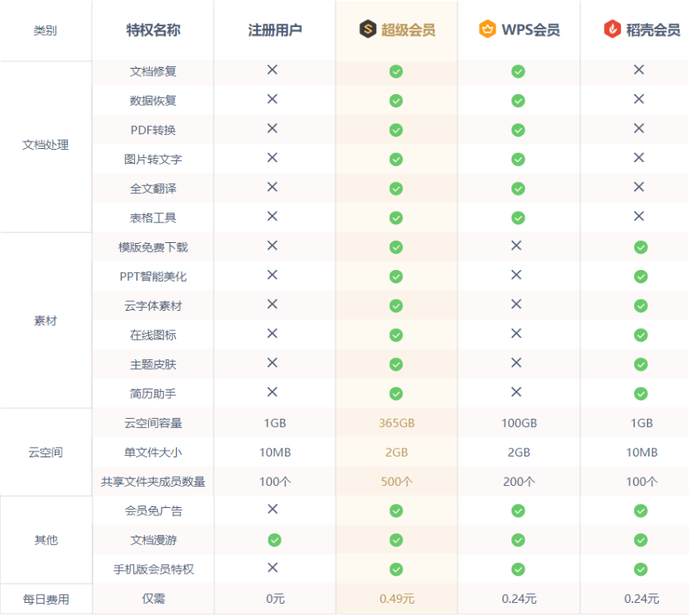Click 图片转文字 cross under 注册用户
Viewport: 689px width, 616px height.
pos(272,158)
